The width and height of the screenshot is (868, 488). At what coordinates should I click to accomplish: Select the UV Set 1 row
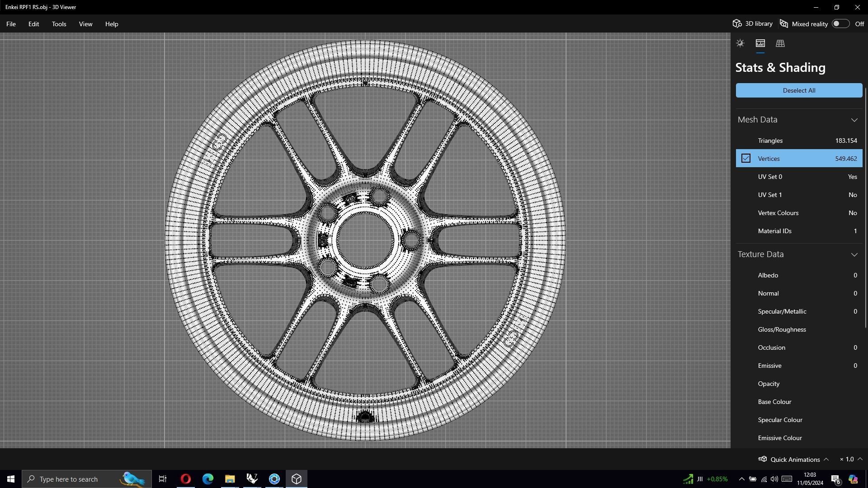tap(799, 195)
